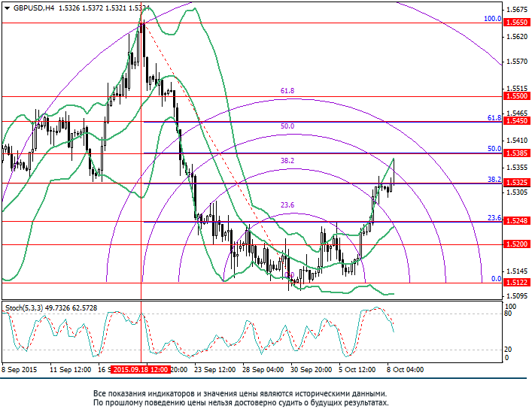Click the 1.5410 value on price axis

point(517,141)
